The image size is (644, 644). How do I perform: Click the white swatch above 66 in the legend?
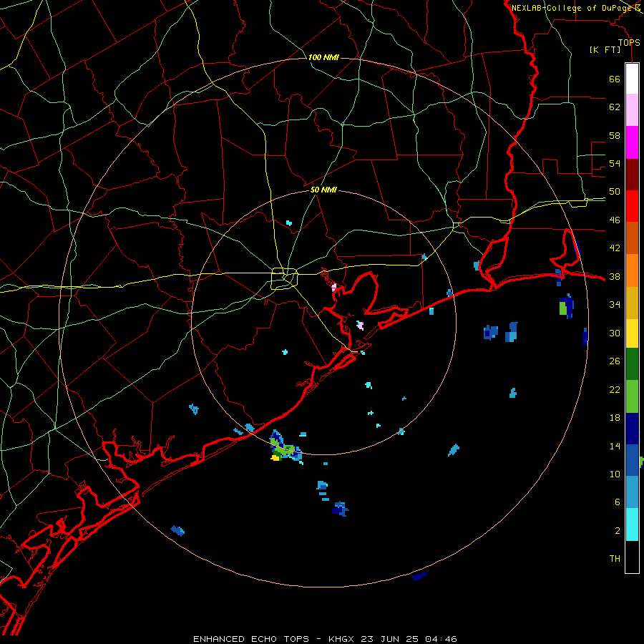tap(632, 79)
